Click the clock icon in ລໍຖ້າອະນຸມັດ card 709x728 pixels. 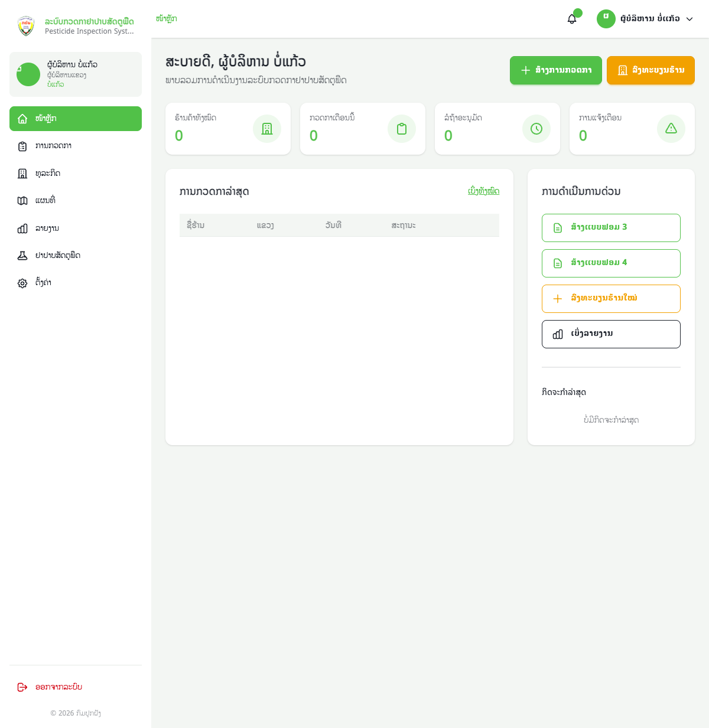coord(536,129)
